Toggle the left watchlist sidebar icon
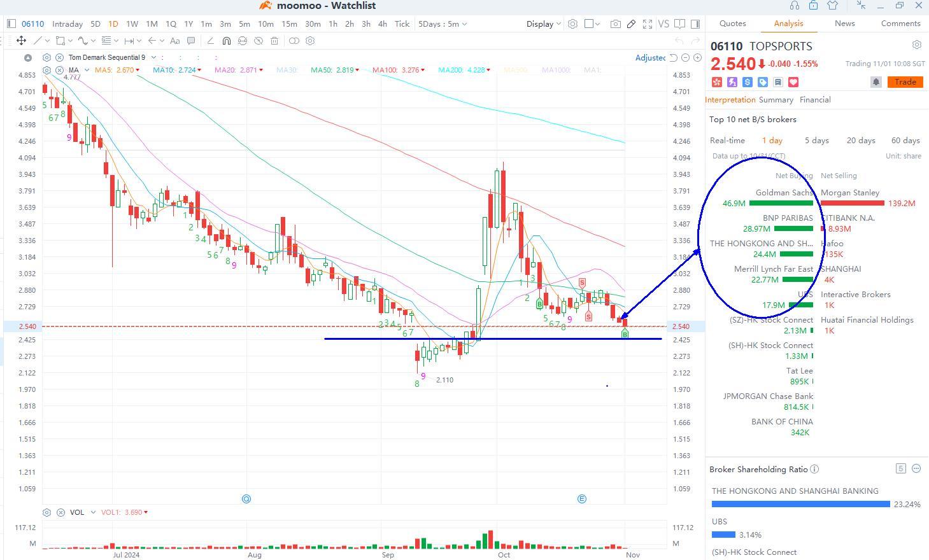The width and height of the screenshot is (929, 560). (11, 24)
